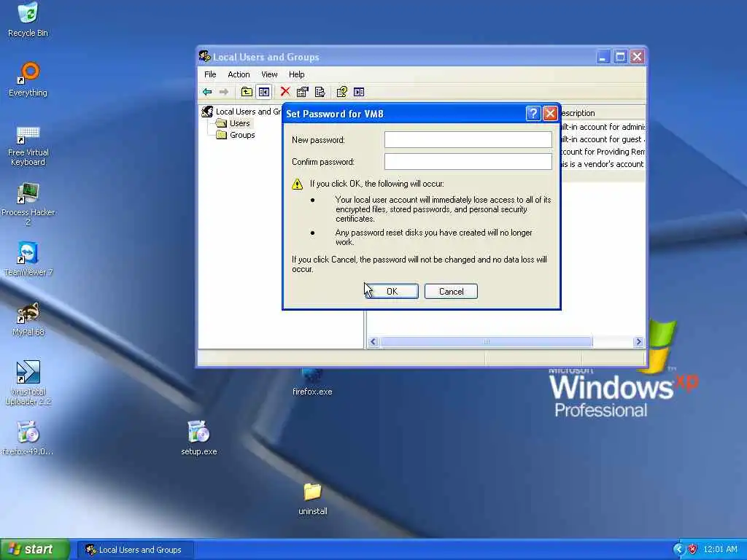Expand hidden tray icons with the arrow
747x560 pixels.
678,549
